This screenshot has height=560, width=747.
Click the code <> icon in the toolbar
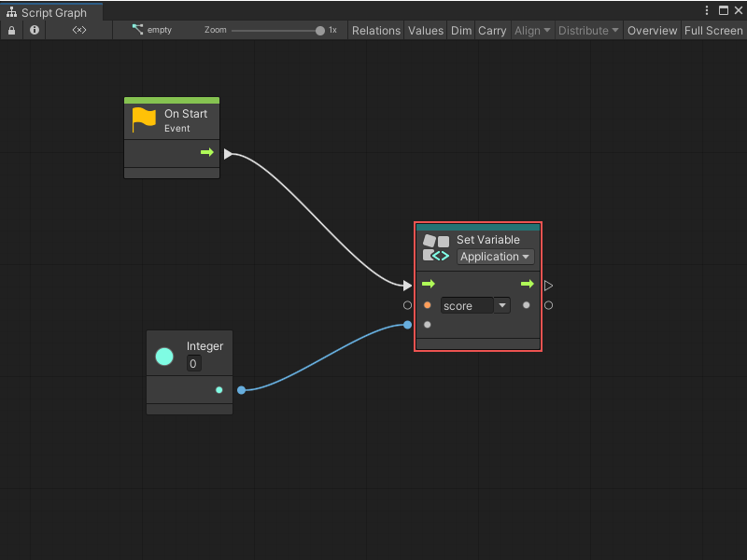78,30
